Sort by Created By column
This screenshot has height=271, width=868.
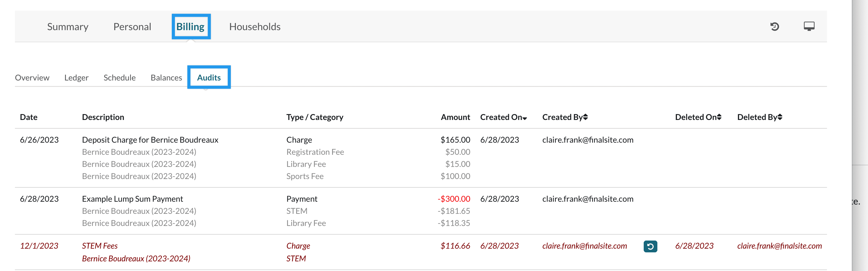tap(565, 117)
